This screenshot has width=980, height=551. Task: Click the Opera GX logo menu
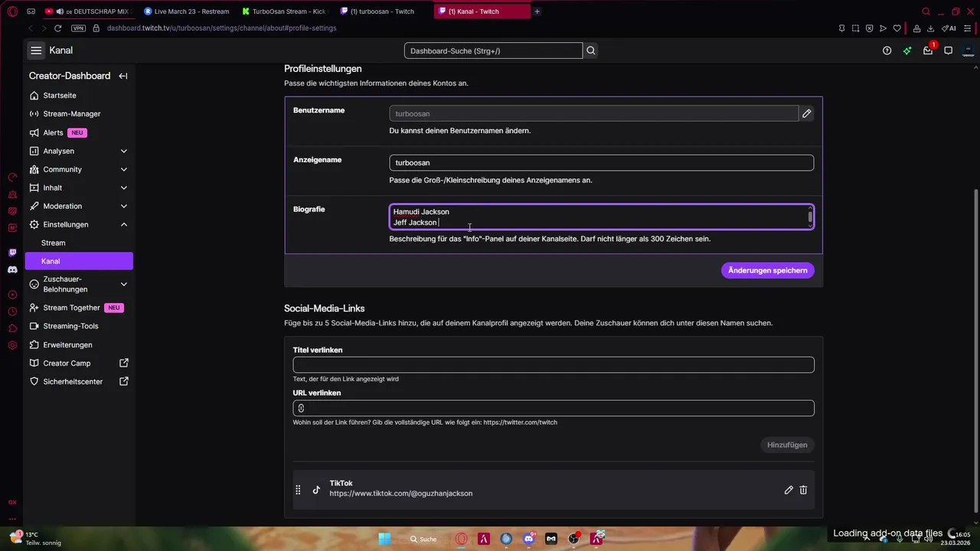(x=12, y=11)
